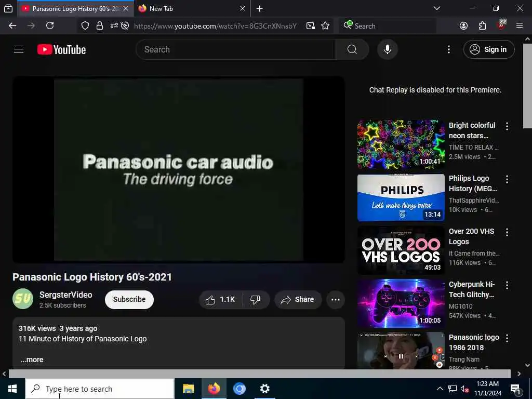
Task: Click the YouTube URL in address bar
Action: click(215, 26)
